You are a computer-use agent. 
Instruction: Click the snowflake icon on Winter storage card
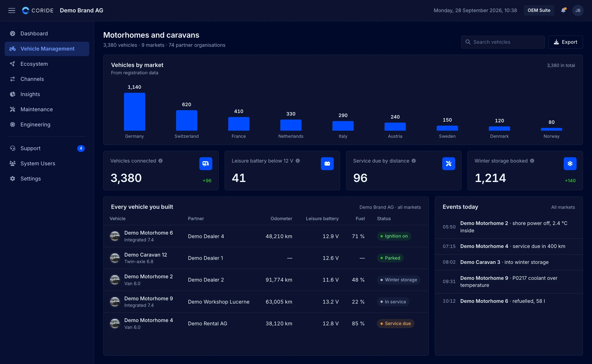point(570,164)
